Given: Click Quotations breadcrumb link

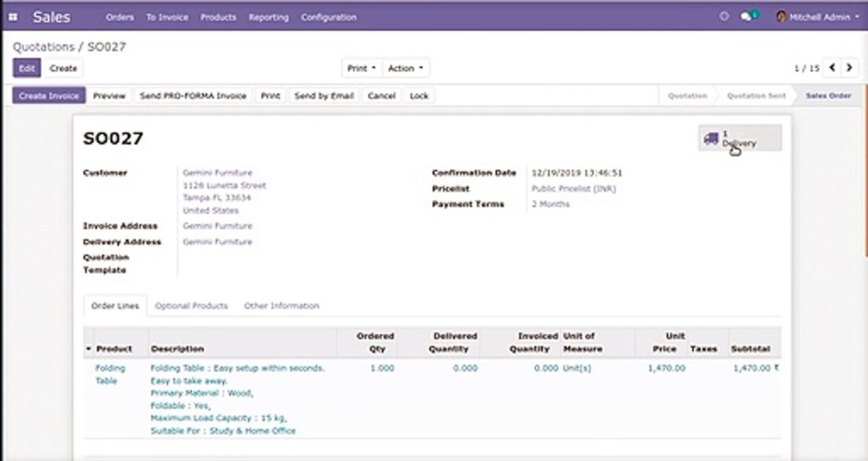Looking at the screenshot, I should click(x=44, y=47).
